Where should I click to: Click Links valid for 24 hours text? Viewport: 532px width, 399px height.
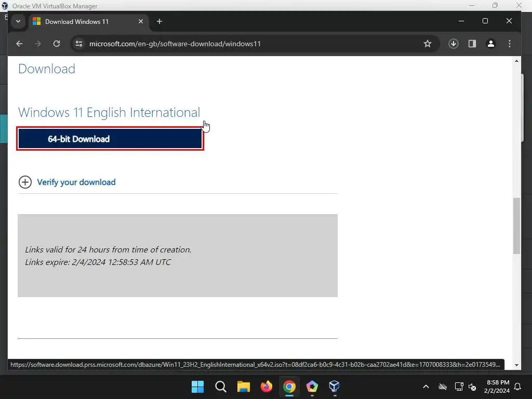pyautogui.click(x=108, y=250)
